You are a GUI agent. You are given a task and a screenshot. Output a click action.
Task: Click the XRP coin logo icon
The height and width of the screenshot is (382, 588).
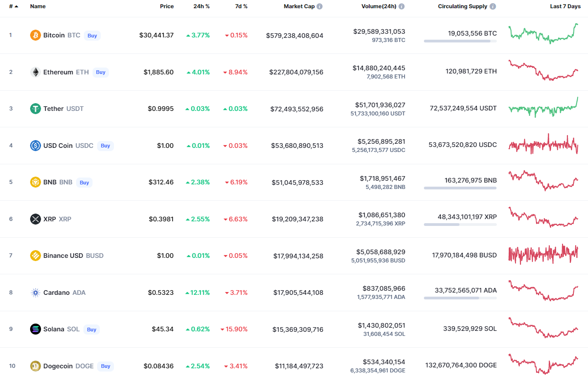tap(36, 219)
